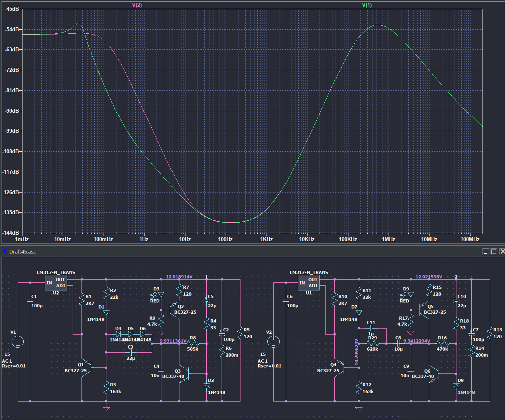Select the V(1) trace label
Viewport: 505px width, 420px height.
(367, 5)
